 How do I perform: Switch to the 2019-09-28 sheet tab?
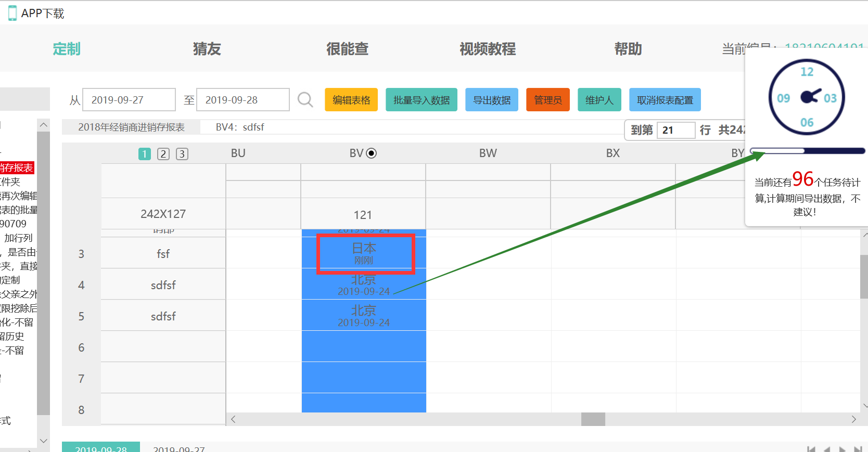(101, 448)
